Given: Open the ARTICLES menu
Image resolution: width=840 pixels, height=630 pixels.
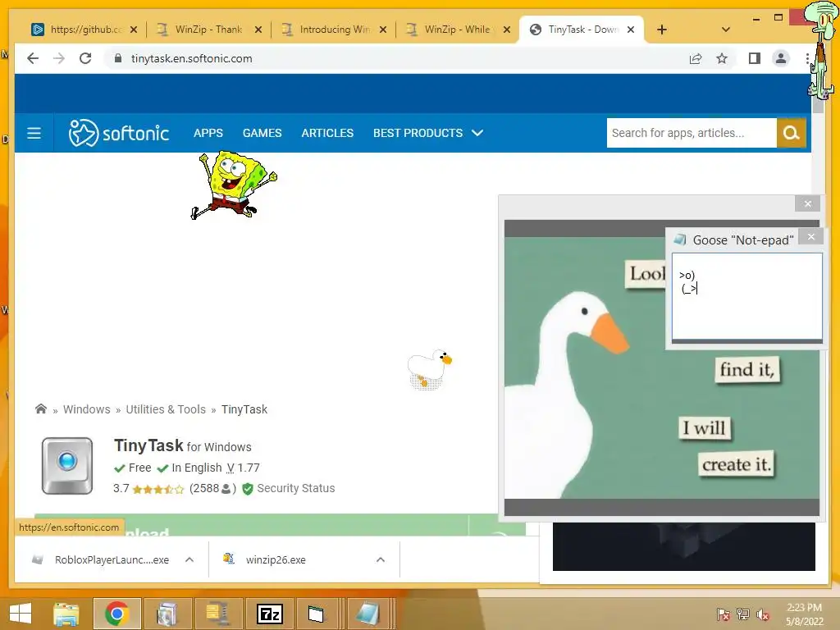Looking at the screenshot, I should pos(327,133).
